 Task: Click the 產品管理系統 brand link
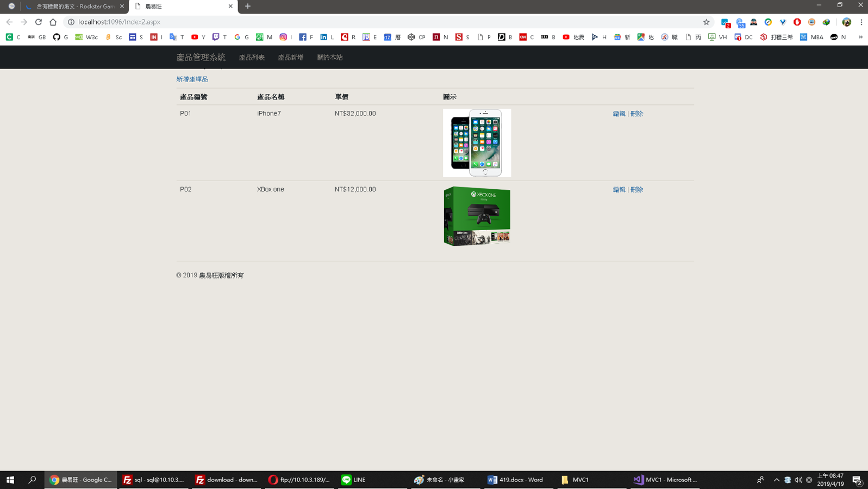201,57
